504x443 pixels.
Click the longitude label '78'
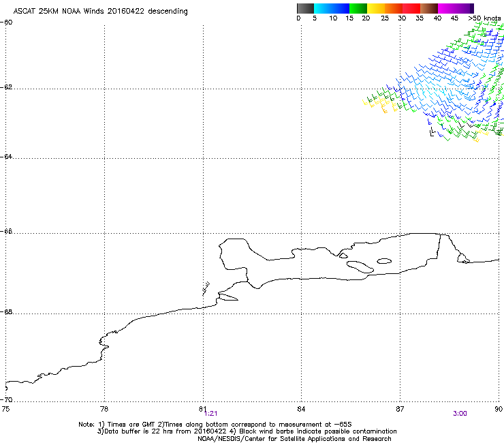104,409
